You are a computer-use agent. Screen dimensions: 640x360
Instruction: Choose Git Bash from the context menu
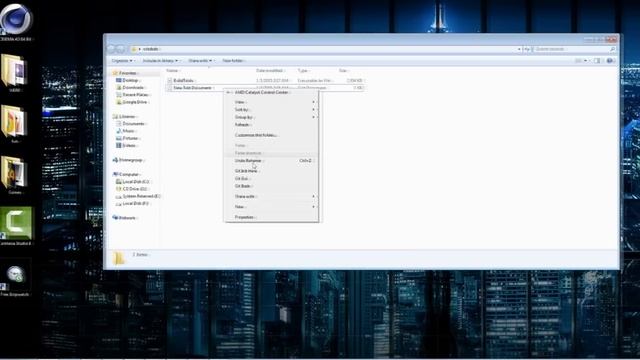pyautogui.click(x=271, y=186)
